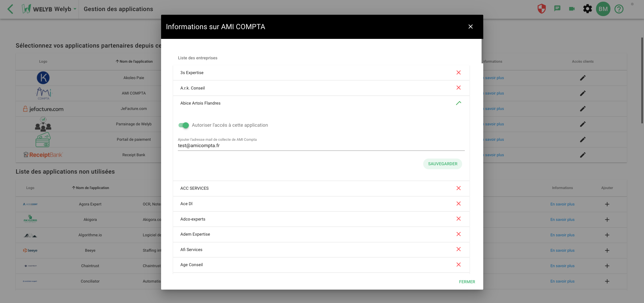Add the Beeye application
The image size is (644, 303).
(x=607, y=250)
